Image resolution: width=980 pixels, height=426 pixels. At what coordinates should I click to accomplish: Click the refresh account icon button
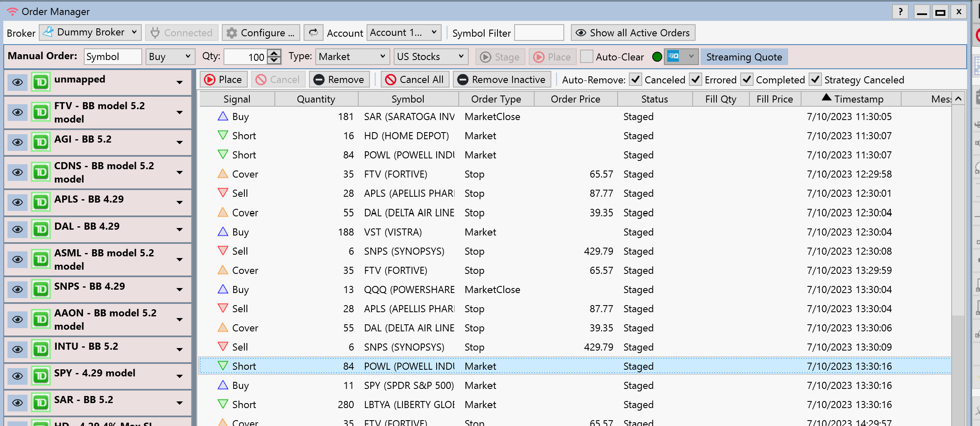tap(314, 33)
